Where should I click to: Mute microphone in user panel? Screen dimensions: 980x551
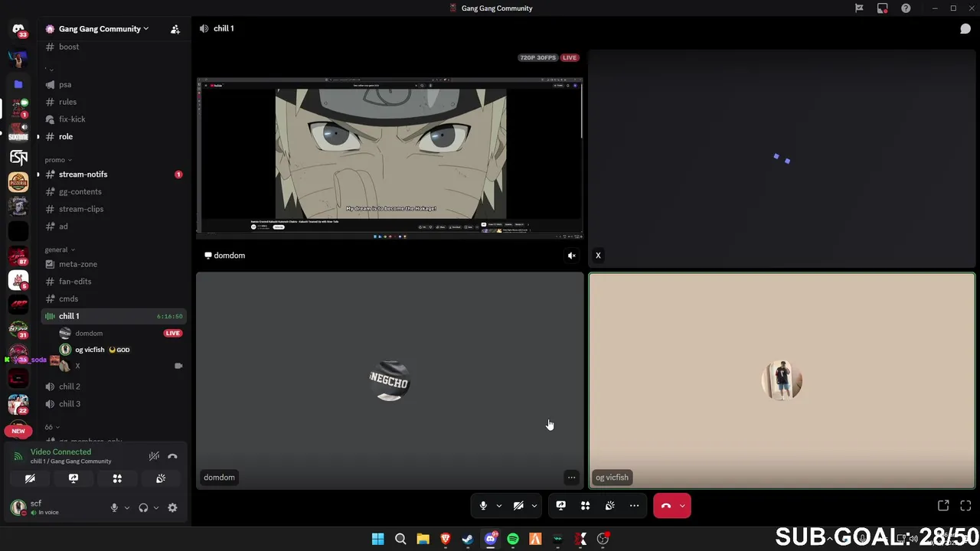coord(114,507)
